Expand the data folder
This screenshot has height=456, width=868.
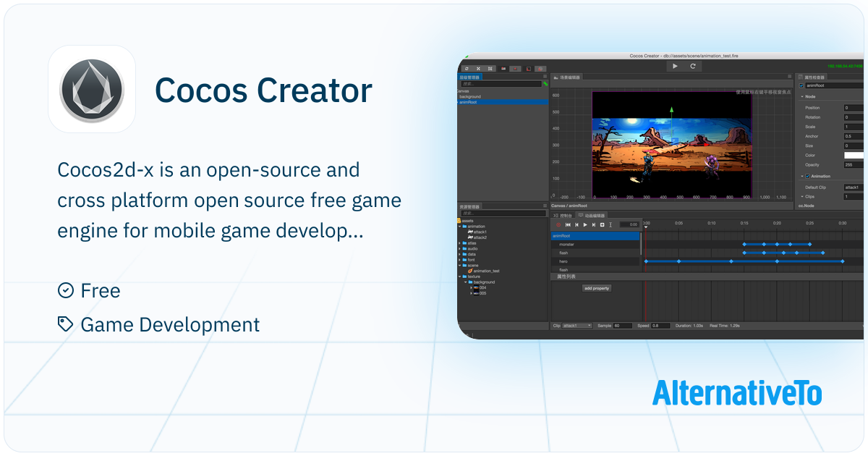(459, 254)
